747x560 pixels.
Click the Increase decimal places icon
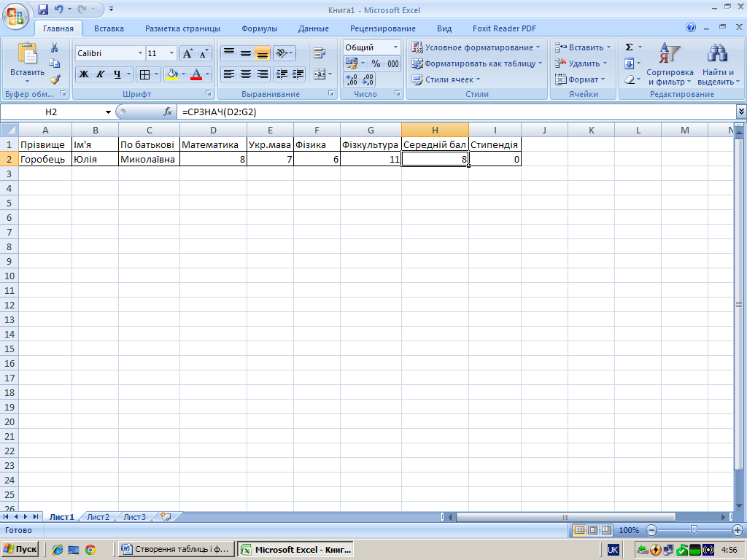351,79
